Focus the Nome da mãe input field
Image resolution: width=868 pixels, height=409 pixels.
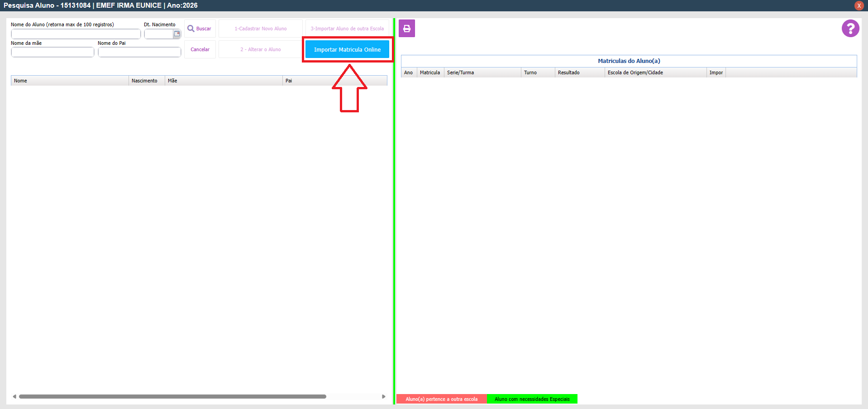(52, 52)
